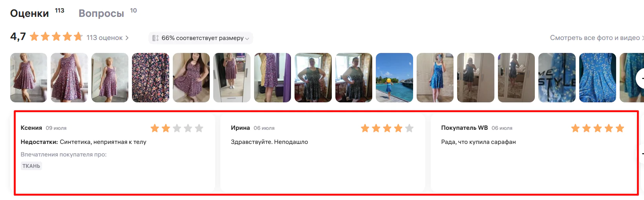Click the ТКАНЬ tag in Ксения's review
This screenshot has width=644, height=200.
31,166
